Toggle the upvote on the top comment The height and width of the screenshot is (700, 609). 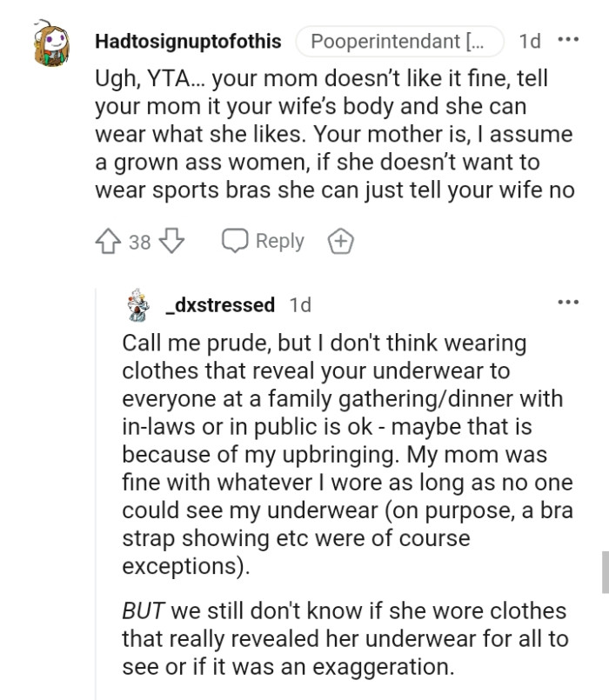pyautogui.click(x=109, y=242)
